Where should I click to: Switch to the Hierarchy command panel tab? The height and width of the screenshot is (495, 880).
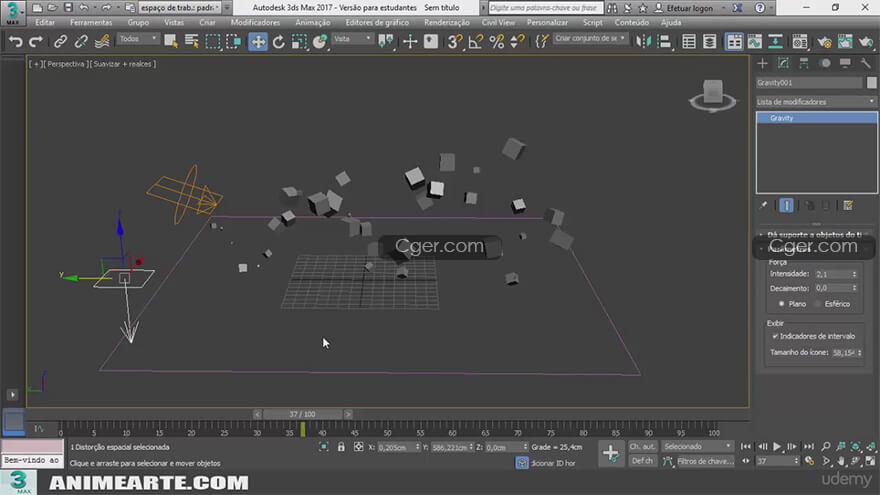pos(804,63)
